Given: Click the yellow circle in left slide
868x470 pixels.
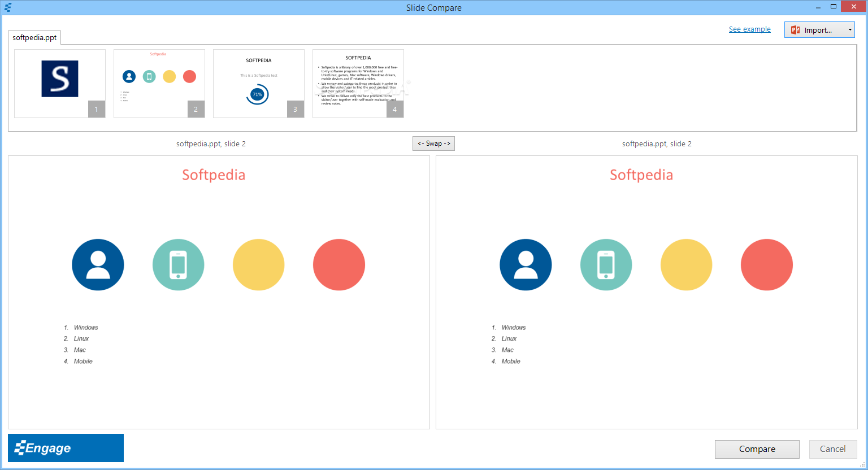Looking at the screenshot, I should [x=259, y=265].
